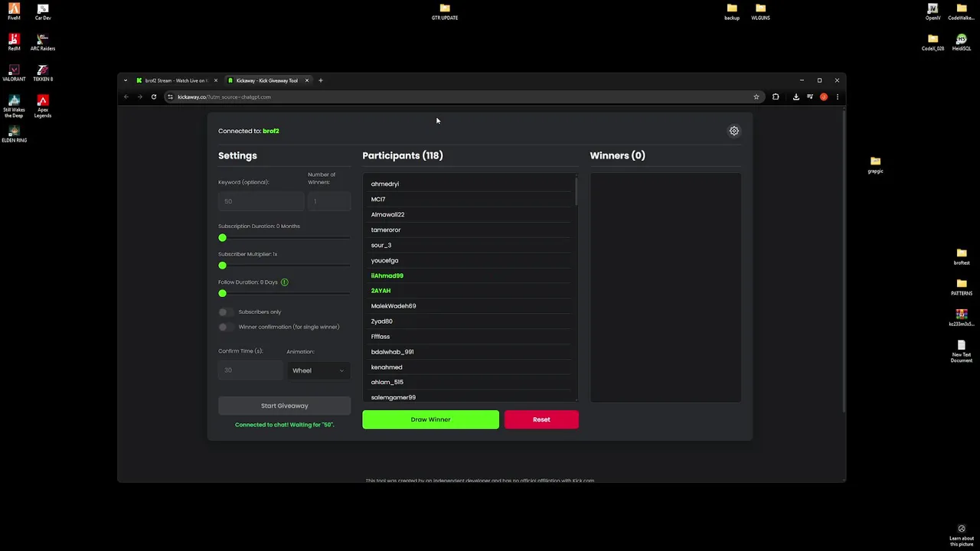Open a new browser tab
980x551 pixels.
click(321, 80)
